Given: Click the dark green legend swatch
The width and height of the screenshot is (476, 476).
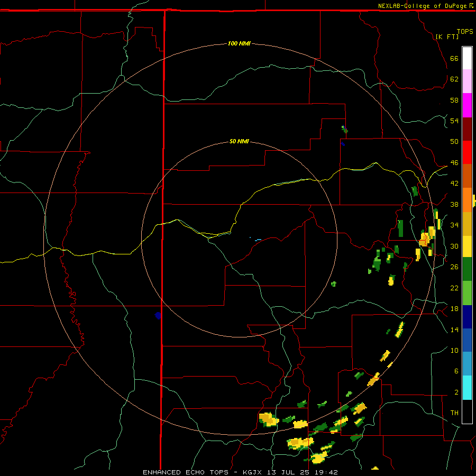Looking at the screenshot, I should [467, 269].
